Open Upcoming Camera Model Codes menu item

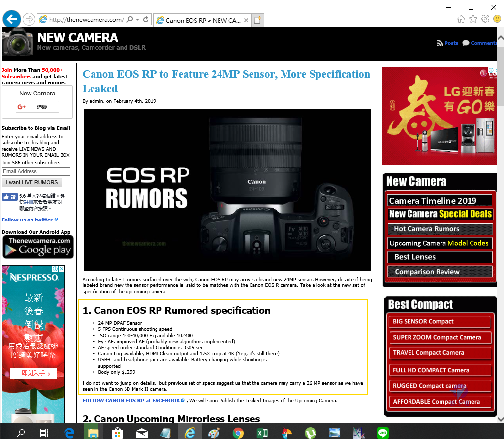coord(440,243)
